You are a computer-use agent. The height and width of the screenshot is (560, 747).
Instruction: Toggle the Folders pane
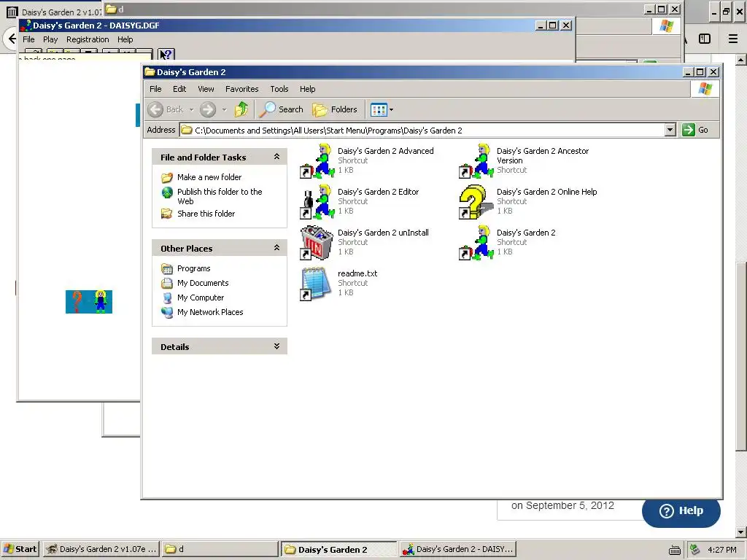[334, 109]
